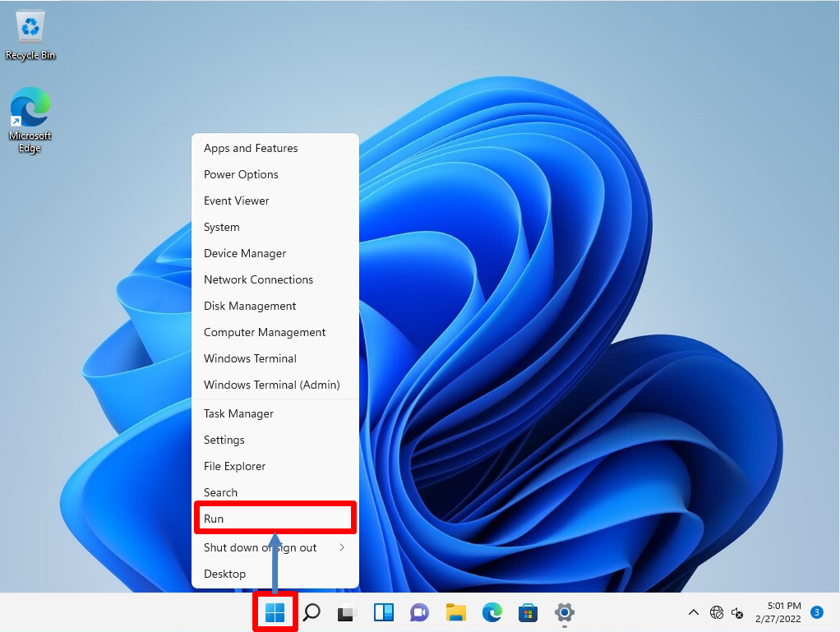Show hidden tray icons chevron

click(693, 612)
